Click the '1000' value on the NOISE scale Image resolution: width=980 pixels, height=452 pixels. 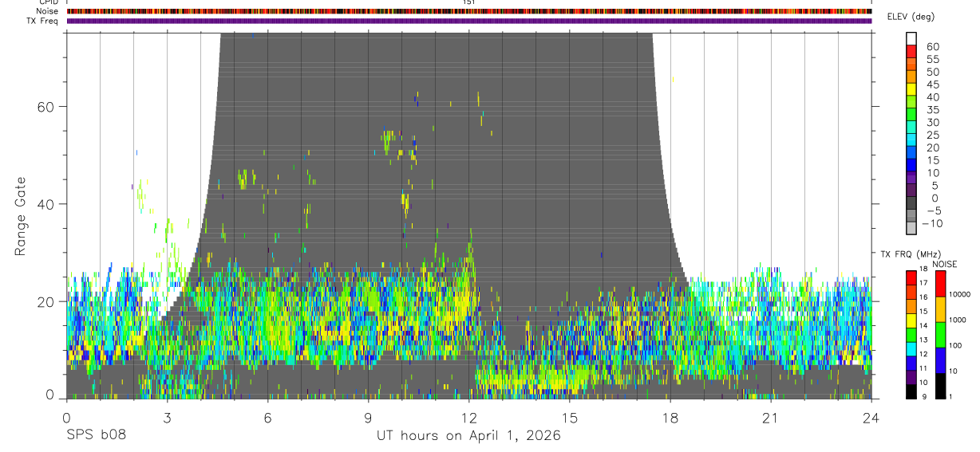[957, 320]
